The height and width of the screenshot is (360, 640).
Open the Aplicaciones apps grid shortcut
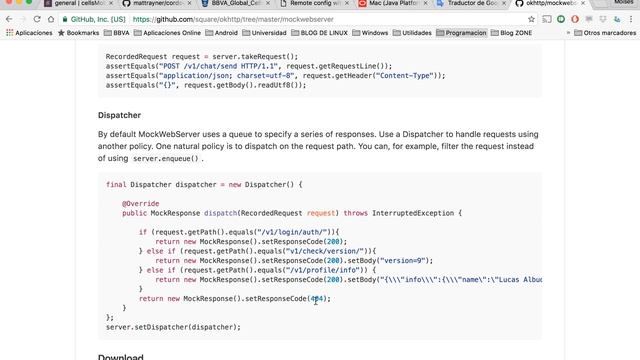29,33
